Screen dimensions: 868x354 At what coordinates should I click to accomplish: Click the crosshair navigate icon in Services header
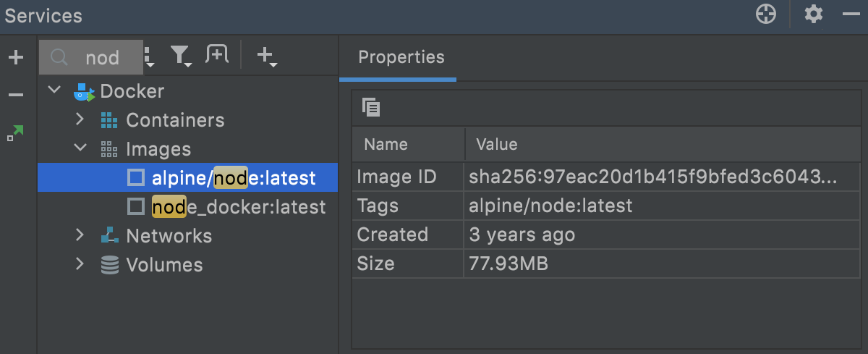click(766, 14)
